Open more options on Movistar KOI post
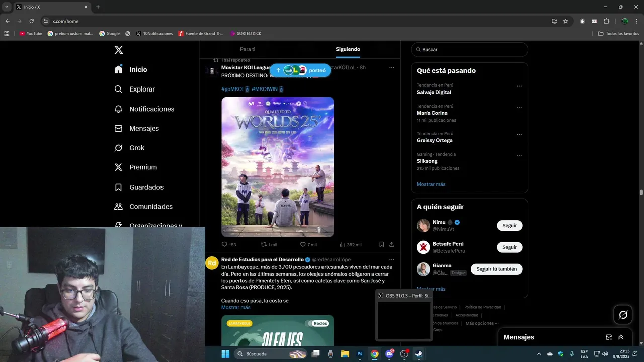 pos(391,67)
